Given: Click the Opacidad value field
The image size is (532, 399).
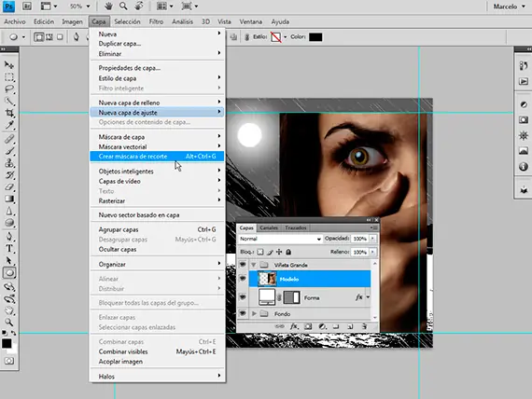Looking at the screenshot, I should pyautogui.click(x=359, y=239).
